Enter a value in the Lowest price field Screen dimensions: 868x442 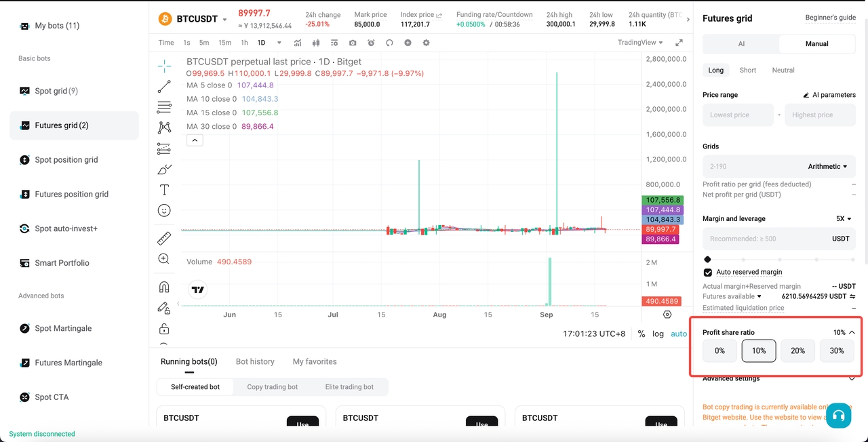click(x=738, y=115)
